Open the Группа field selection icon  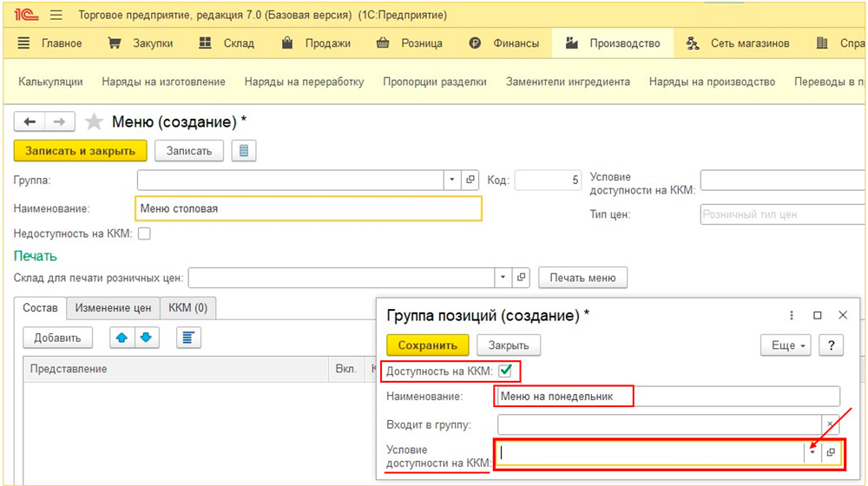[x=471, y=180]
